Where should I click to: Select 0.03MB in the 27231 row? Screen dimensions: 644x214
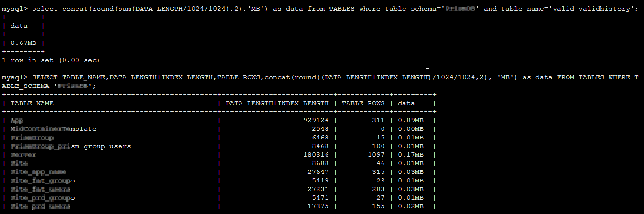pos(410,189)
